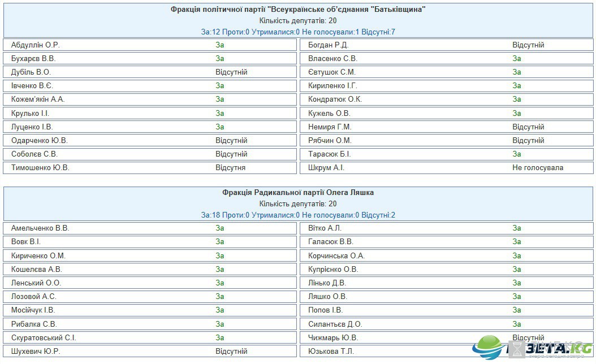Screen dimensions: 596x364
Task: Click the name Ляшко О.В.
Action: [x=327, y=297]
